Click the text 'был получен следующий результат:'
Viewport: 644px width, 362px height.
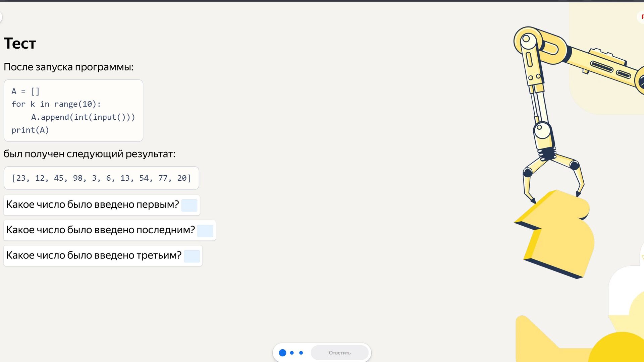(90, 154)
